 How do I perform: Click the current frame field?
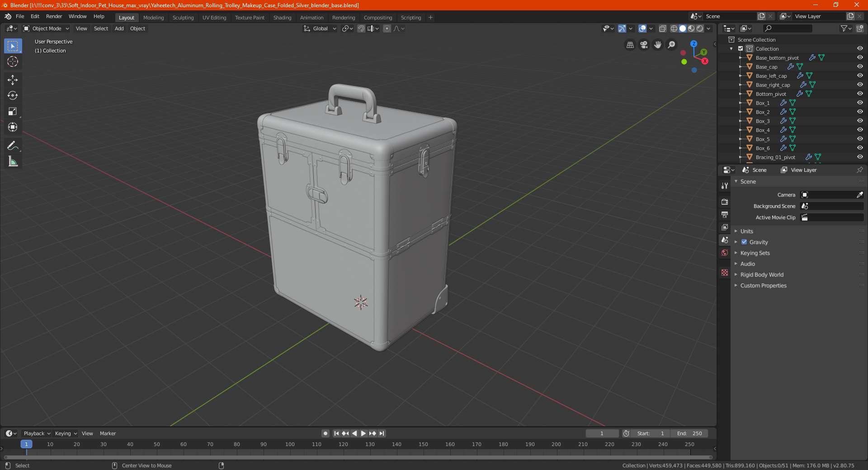click(x=602, y=433)
